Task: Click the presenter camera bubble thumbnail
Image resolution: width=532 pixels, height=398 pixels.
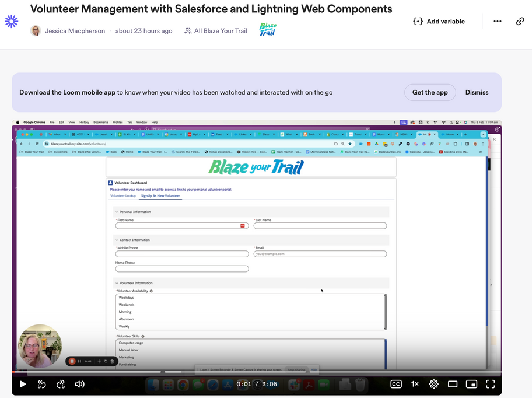Action: click(x=40, y=346)
